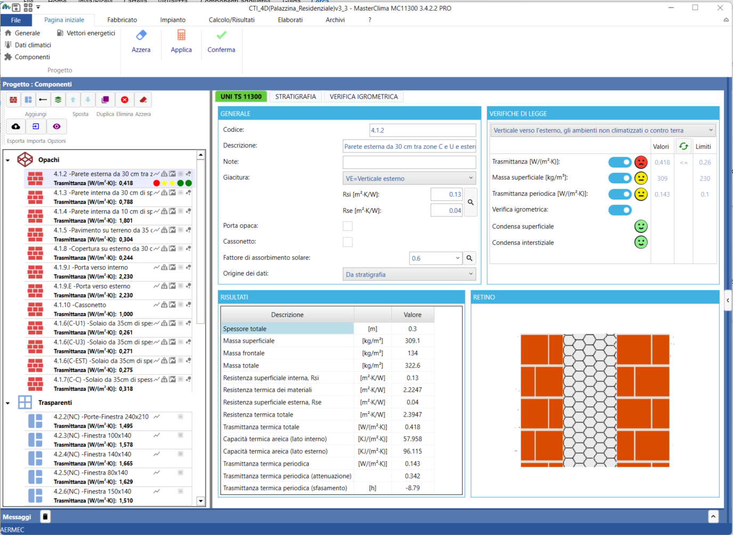Move selected component up
The width and height of the screenshot is (733, 560).
tap(73, 100)
